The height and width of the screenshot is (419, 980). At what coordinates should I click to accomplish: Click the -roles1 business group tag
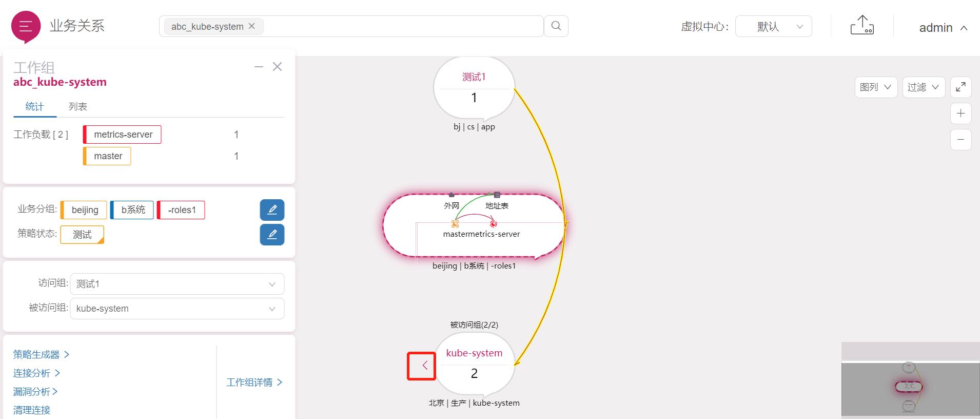pos(181,210)
